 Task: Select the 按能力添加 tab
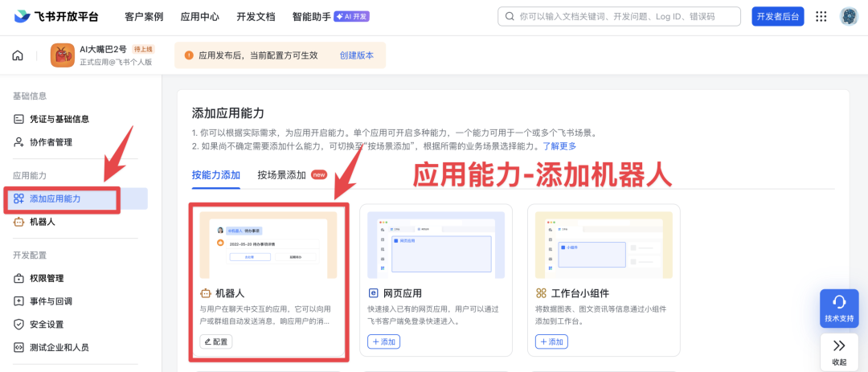(215, 174)
